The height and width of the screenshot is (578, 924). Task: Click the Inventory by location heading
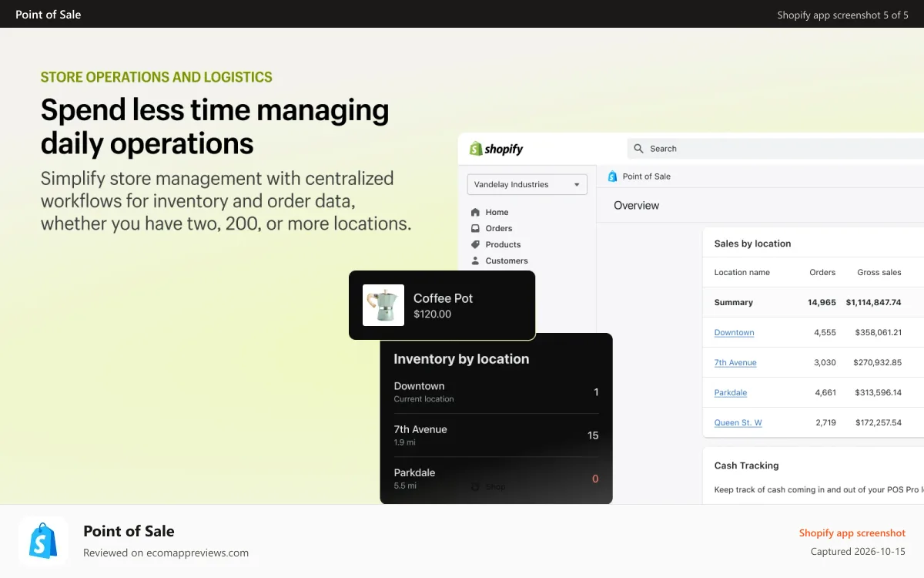pyautogui.click(x=461, y=359)
